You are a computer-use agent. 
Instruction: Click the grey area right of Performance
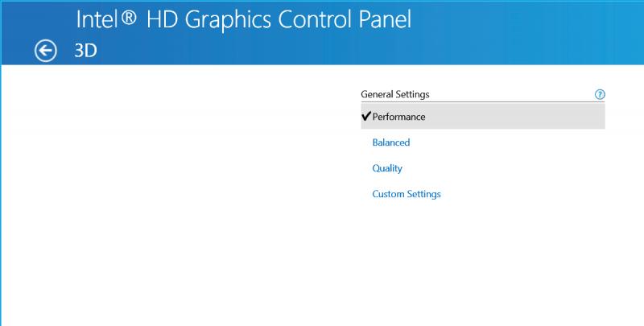[x=515, y=116]
